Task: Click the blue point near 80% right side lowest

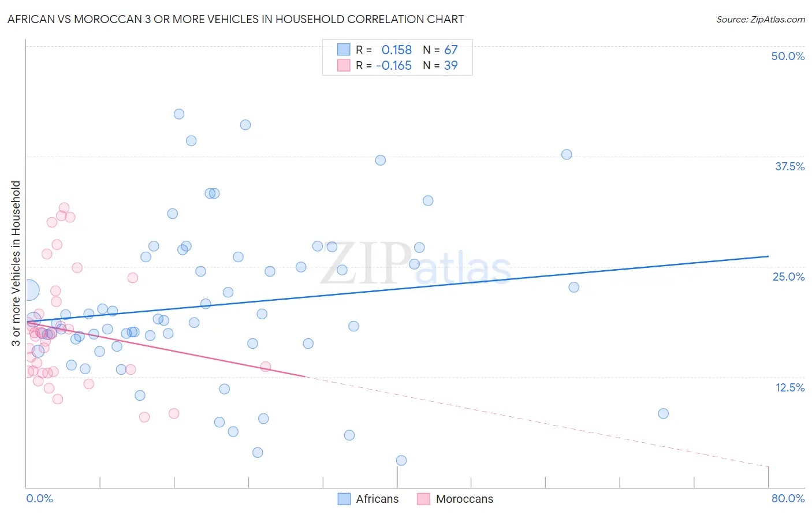Action: 663,413
